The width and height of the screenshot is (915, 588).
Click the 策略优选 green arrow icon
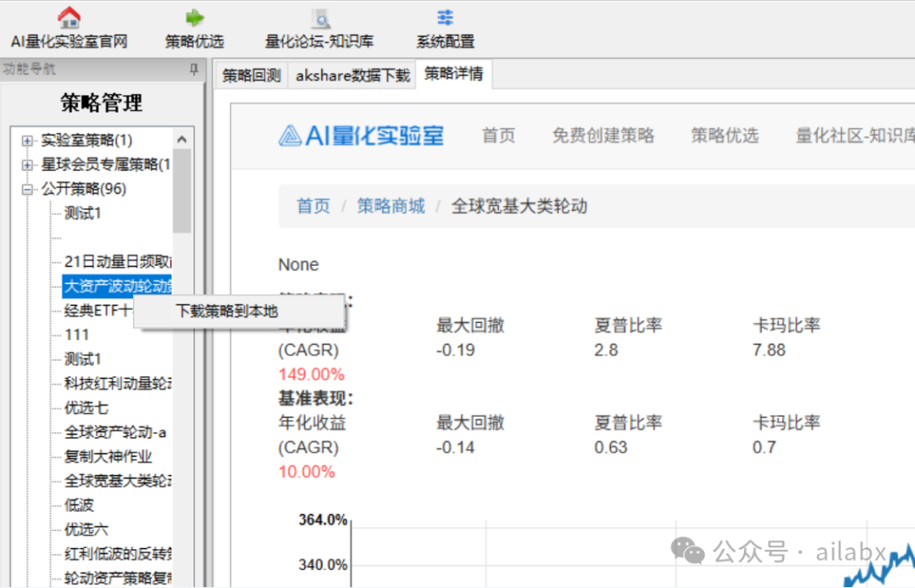click(194, 18)
